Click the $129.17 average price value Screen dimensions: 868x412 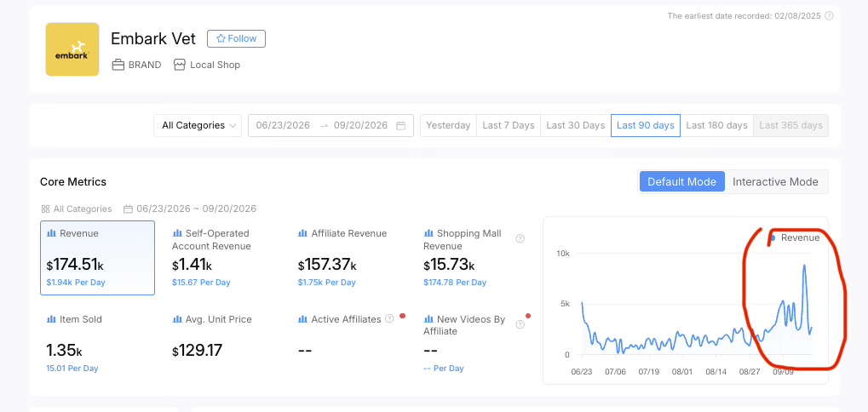point(197,351)
